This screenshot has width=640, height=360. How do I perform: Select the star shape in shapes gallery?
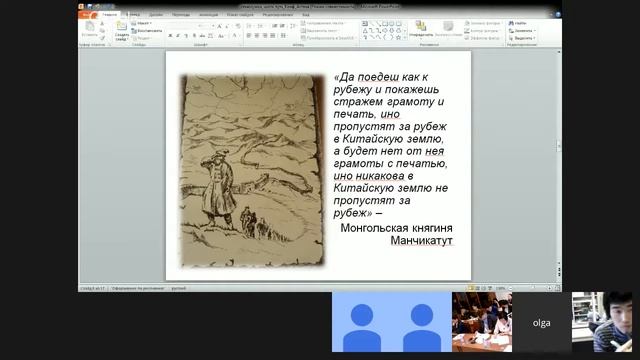point(399,37)
